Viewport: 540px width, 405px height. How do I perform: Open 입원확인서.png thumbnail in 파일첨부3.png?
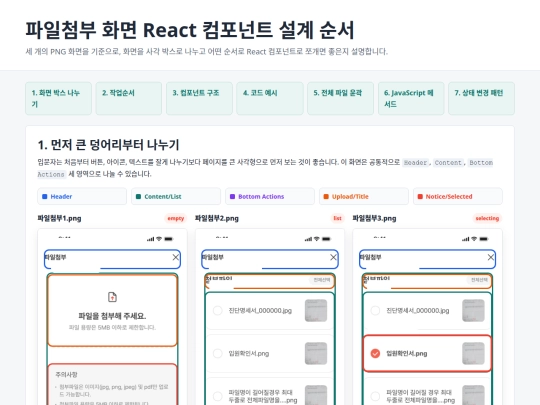tap(473, 353)
